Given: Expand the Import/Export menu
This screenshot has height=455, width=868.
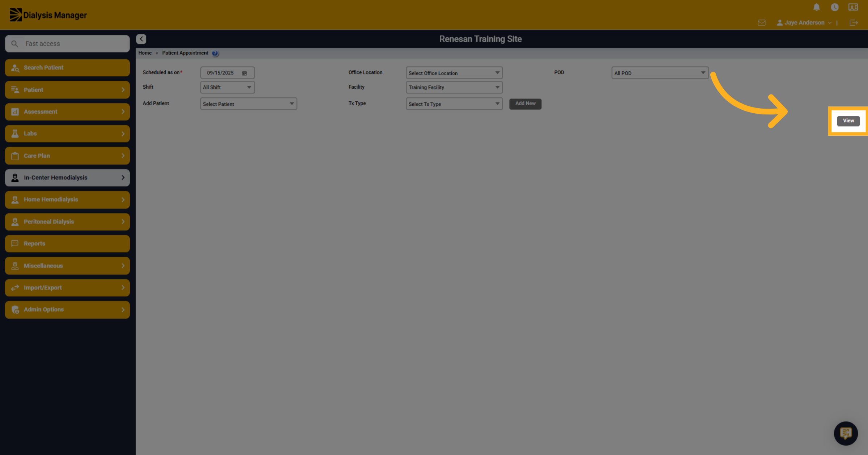Looking at the screenshot, I should tap(67, 287).
